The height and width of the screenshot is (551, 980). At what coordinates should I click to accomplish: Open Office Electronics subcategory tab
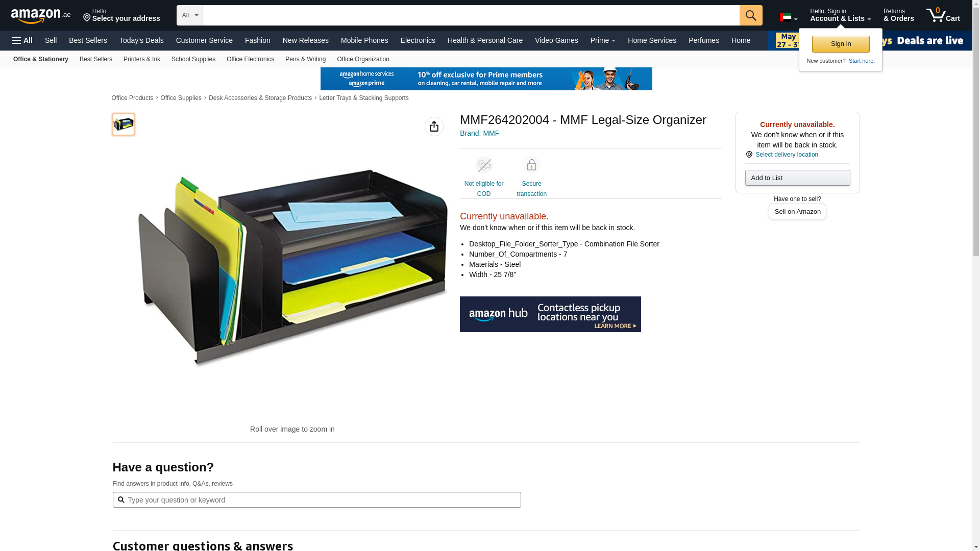[x=250, y=59]
